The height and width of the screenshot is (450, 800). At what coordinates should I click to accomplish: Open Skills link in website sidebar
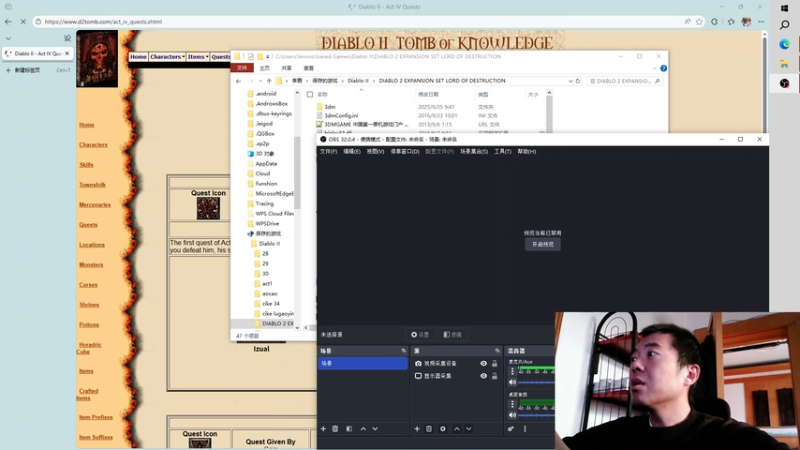pyautogui.click(x=86, y=165)
